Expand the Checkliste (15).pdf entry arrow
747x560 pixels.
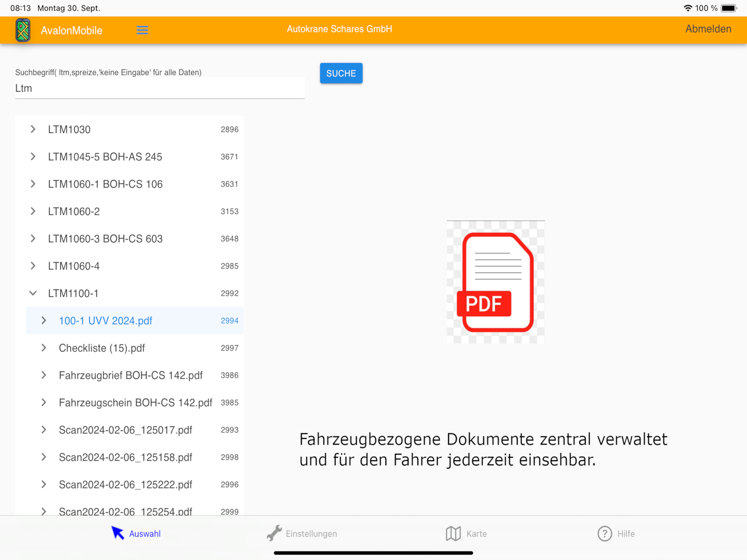[x=43, y=348]
